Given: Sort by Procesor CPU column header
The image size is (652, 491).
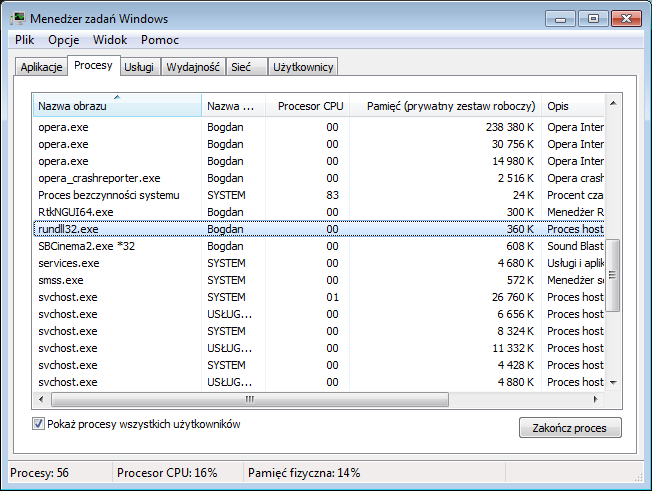Looking at the screenshot, I should 309,106.
